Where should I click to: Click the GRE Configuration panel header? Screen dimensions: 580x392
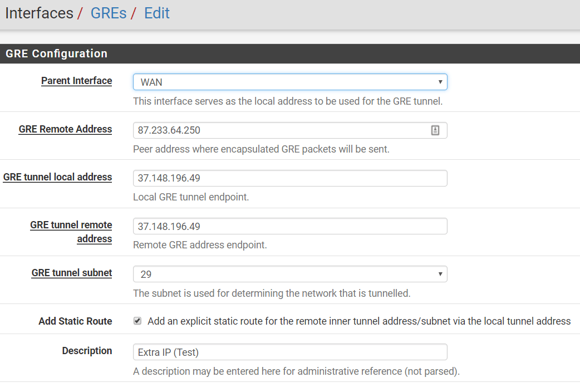click(x=56, y=53)
